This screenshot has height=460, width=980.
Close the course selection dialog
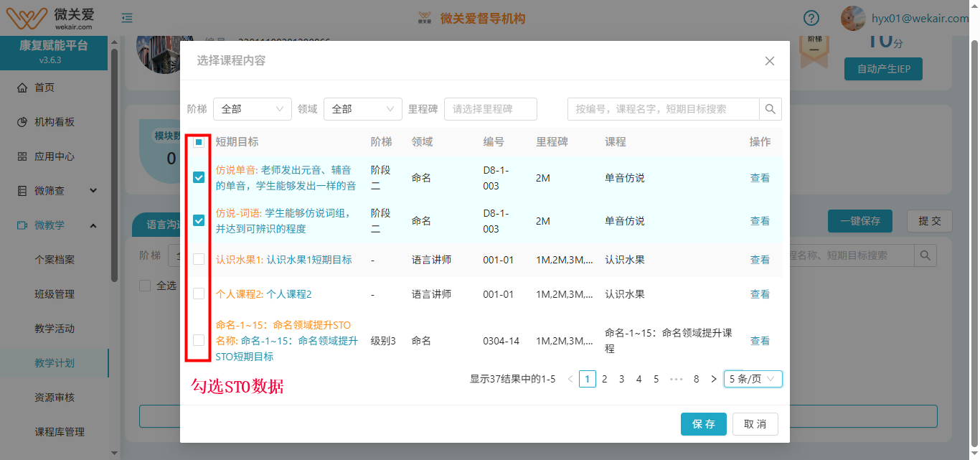coord(770,61)
